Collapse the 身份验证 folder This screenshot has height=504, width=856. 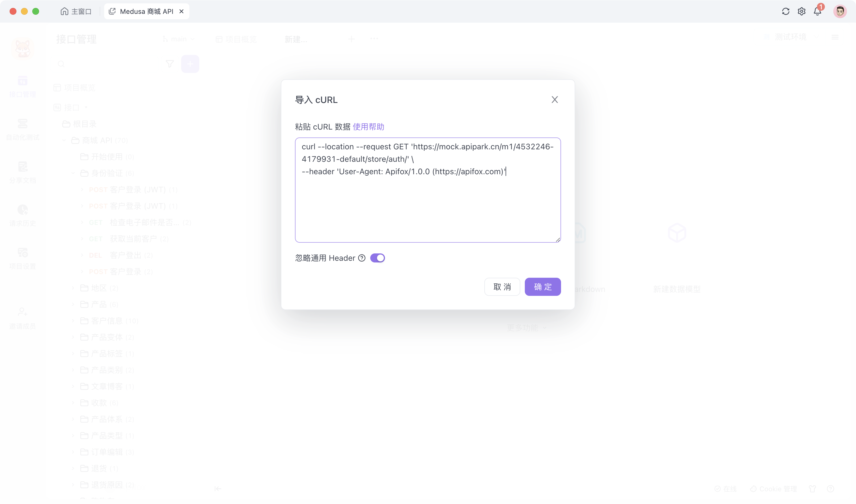[73, 174]
